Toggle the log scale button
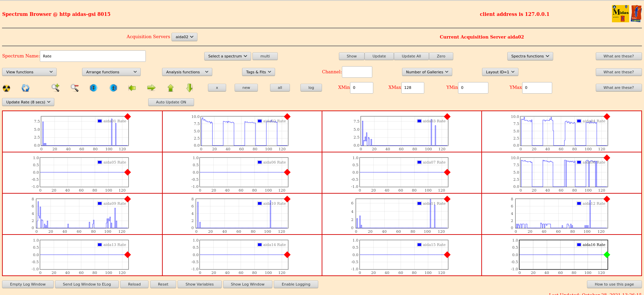Viewport: 644px width, 295px height. 311,88
